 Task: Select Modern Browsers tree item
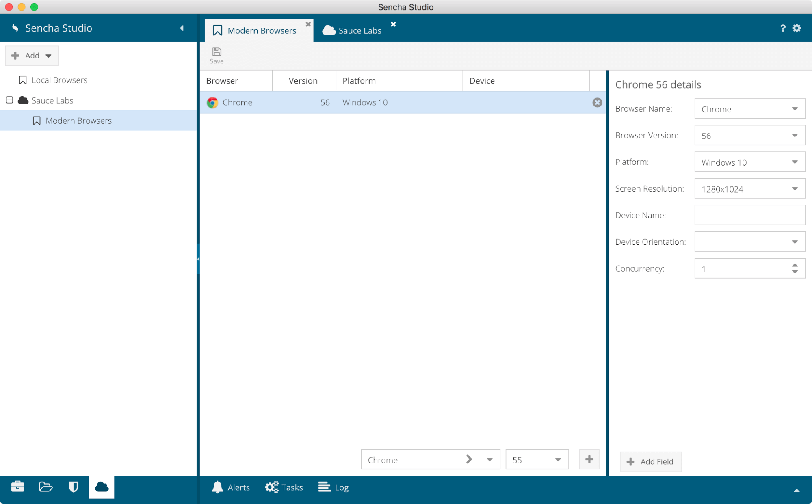click(x=98, y=121)
